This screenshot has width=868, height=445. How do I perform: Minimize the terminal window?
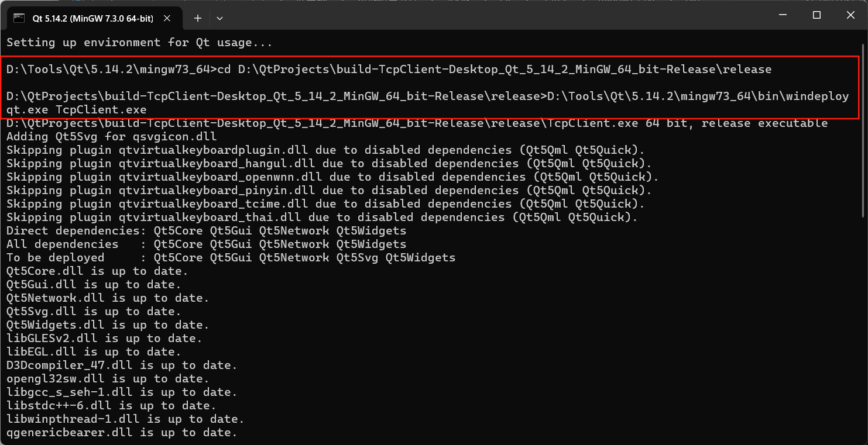[782, 15]
